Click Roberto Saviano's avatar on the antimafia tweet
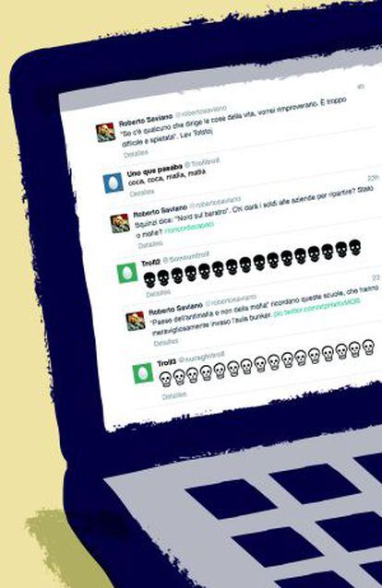382x588 pixels. (x=136, y=321)
